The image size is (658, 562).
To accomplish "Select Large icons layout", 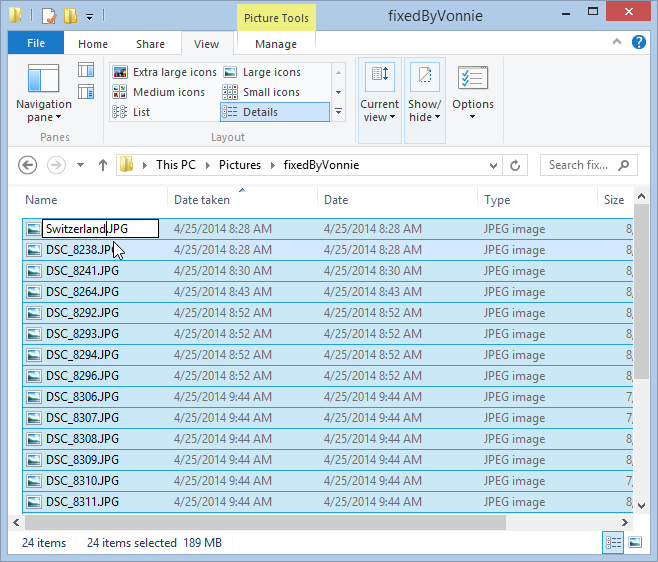I will coord(262,72).
